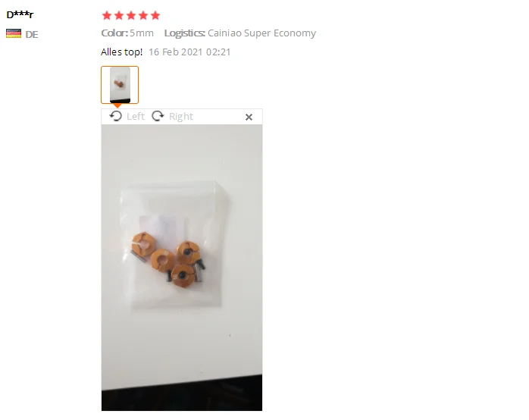Click the third rating star

[x=131, y=15]
